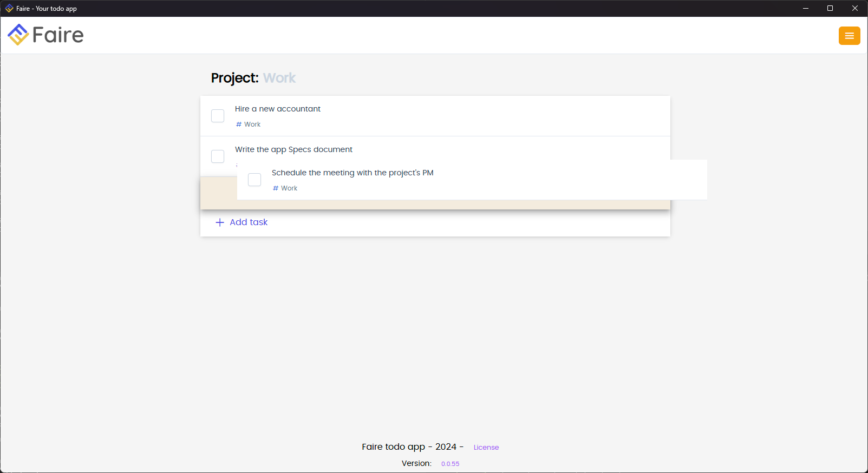This screenshot has width=868, height=473.
Task: Open the License link in footer
Action: [x=486, y=447]
